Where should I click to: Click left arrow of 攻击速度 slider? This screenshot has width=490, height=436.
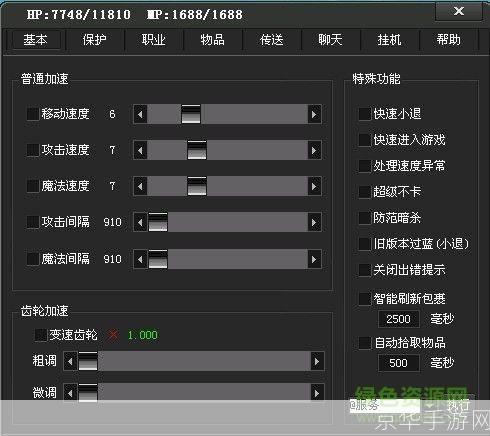140,150
